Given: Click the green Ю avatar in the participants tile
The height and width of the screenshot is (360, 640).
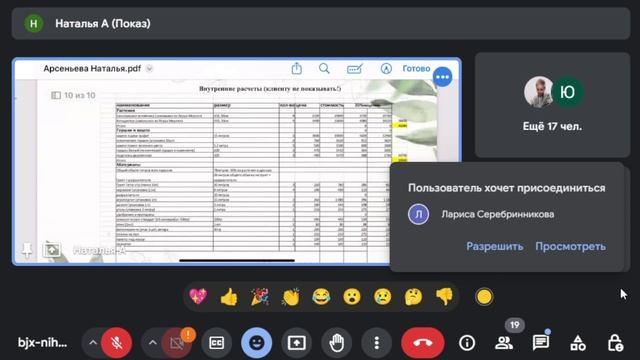Looking at the screenshot, I should pos(567,92).
